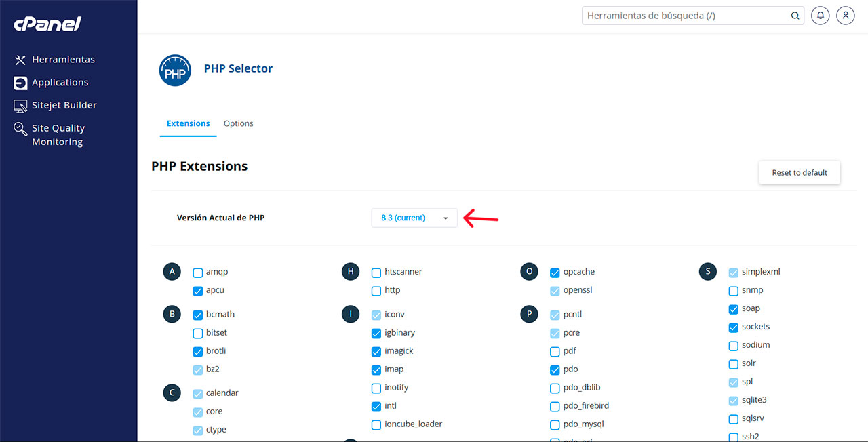
Task: Enable the amqp extension
Action: 198,273
